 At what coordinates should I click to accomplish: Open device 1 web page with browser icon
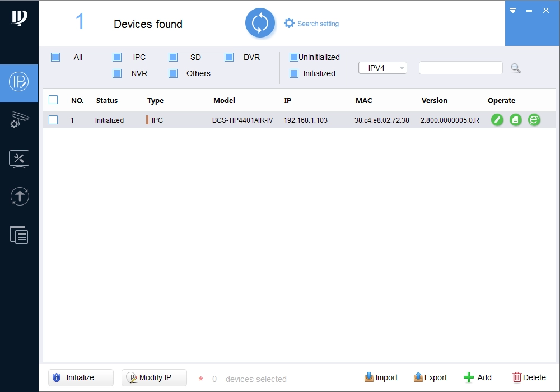pos(534,120)
